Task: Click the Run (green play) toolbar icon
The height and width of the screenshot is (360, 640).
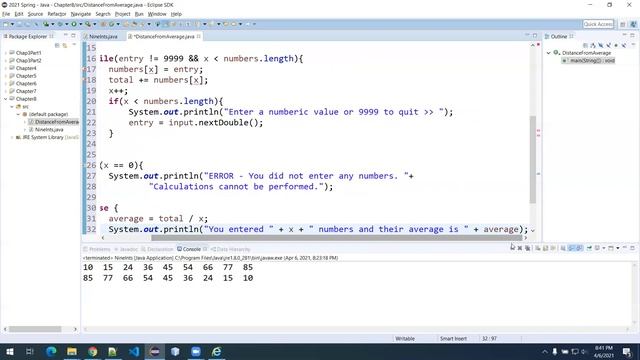Action: coord(74,24)
